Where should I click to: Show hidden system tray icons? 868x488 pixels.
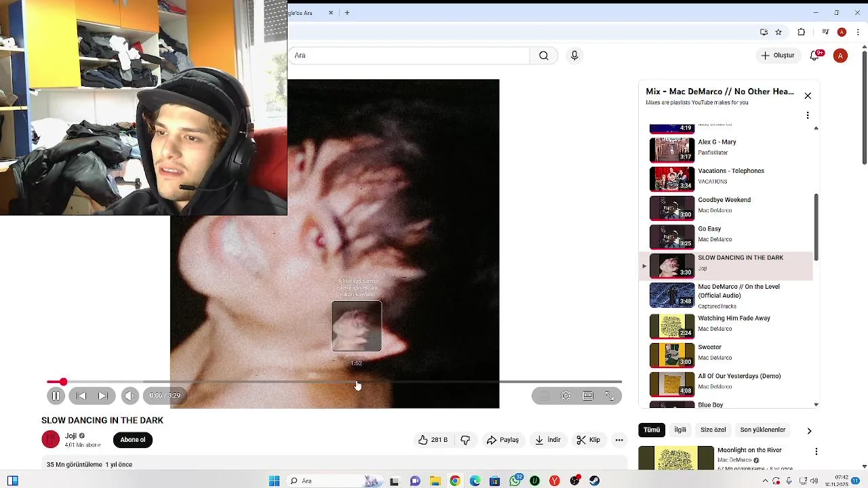point(766,481)
